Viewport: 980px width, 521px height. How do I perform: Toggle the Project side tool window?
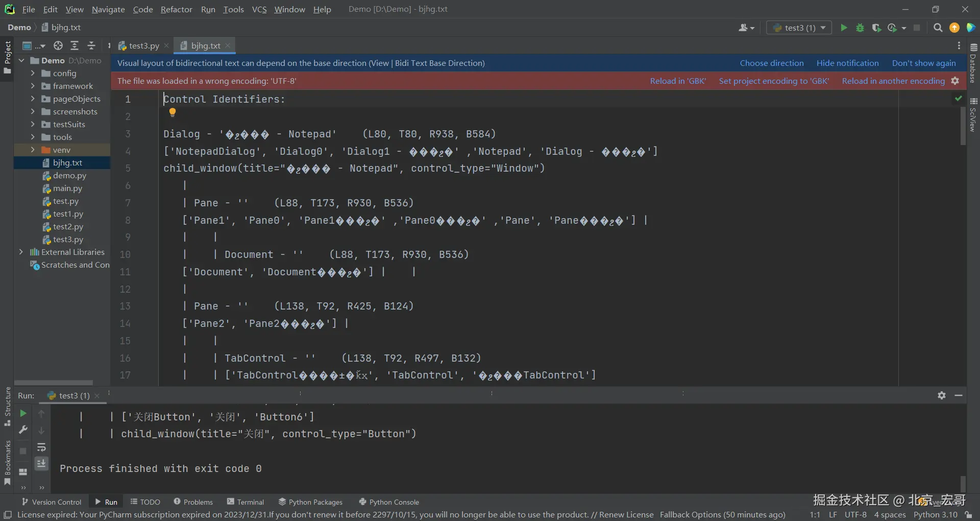7,57
